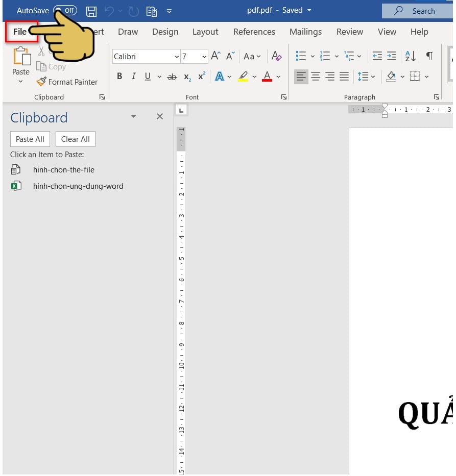Clear all formatting
The width and height of the screenshot is (456, 476).
pos(276,56)
